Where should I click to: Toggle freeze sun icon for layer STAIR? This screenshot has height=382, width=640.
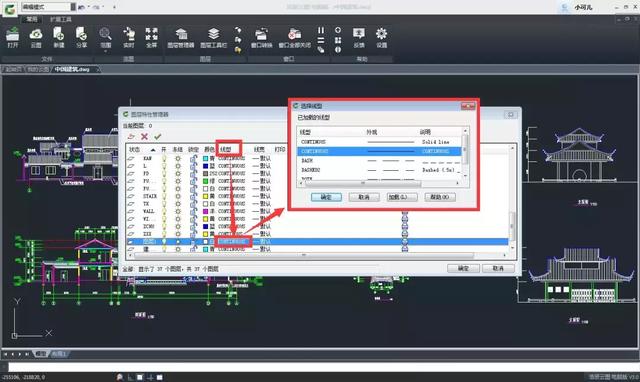[x=178, y=196]
